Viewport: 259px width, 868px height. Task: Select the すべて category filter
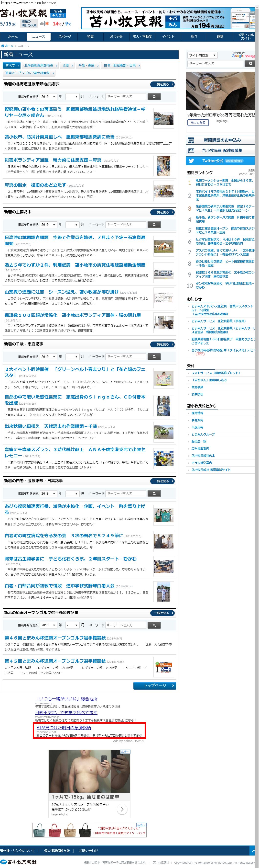coord(11,65)
